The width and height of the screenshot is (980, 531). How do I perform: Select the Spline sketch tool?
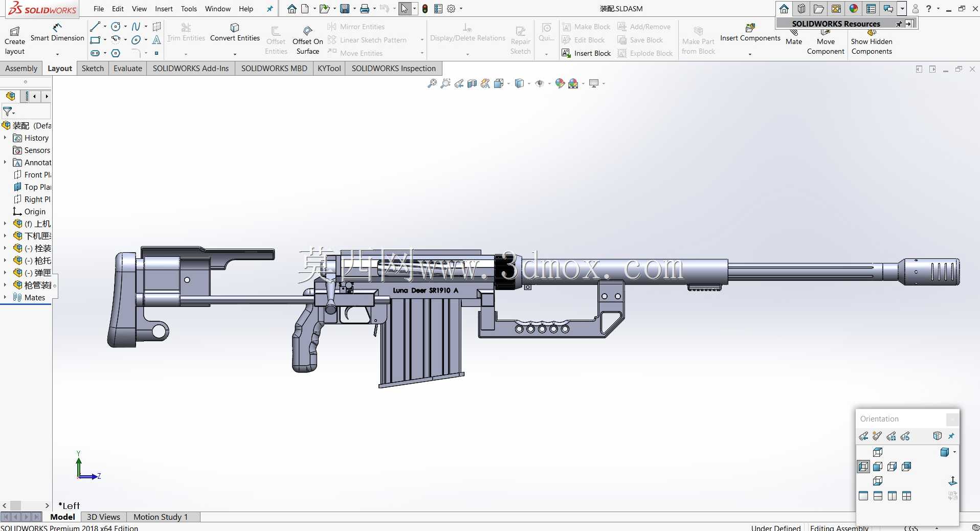136,27
